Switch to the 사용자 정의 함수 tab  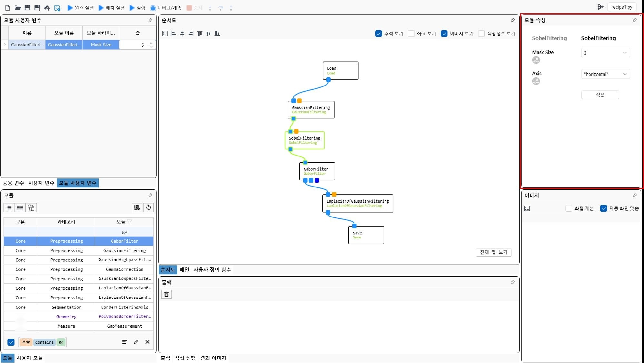point(212,270)
